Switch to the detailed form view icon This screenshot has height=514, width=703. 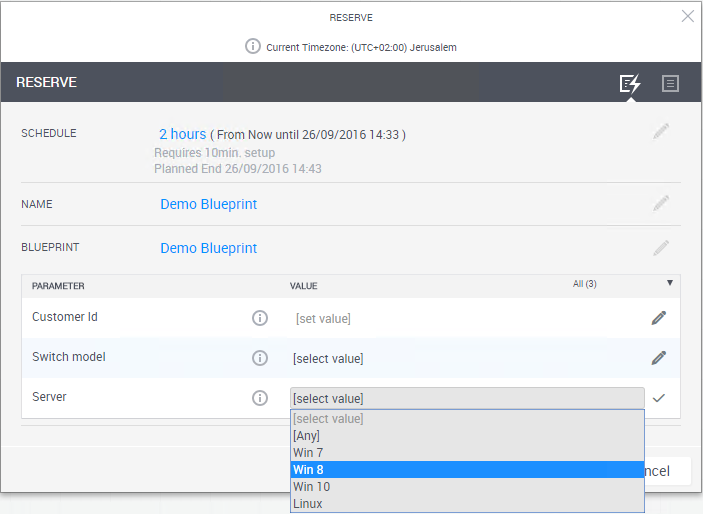(670, 83)
